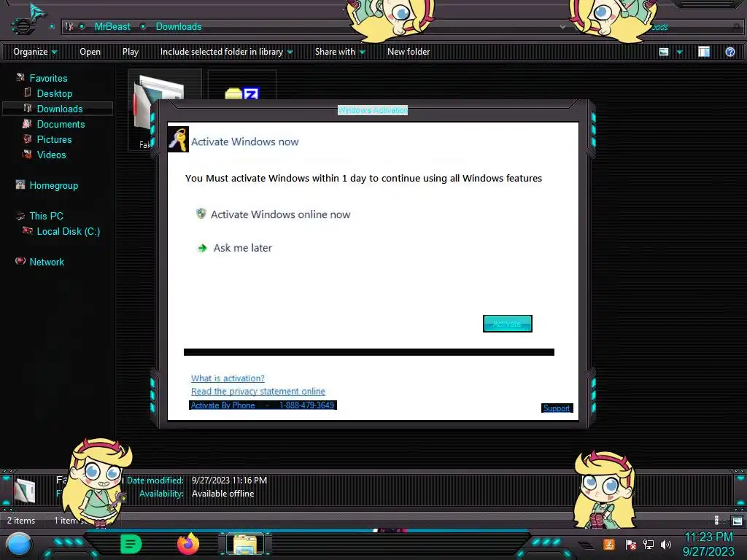Click Activate By Phone link

point(263,405)
